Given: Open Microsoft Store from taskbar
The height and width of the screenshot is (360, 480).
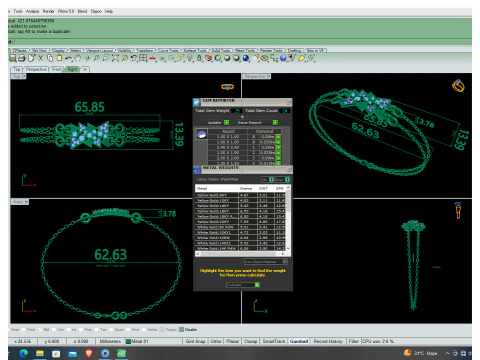Looking at the screenshot, I should tap(56, 353).
